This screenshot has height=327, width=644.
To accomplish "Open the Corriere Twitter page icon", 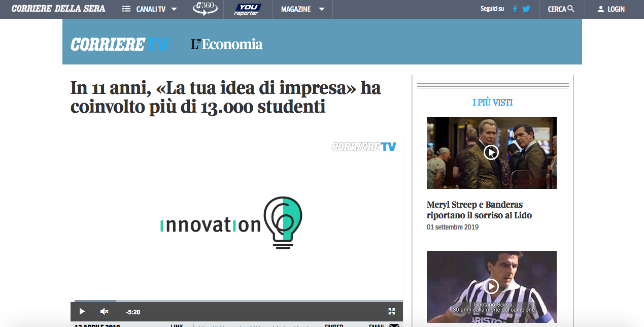I will coord(526,9).
